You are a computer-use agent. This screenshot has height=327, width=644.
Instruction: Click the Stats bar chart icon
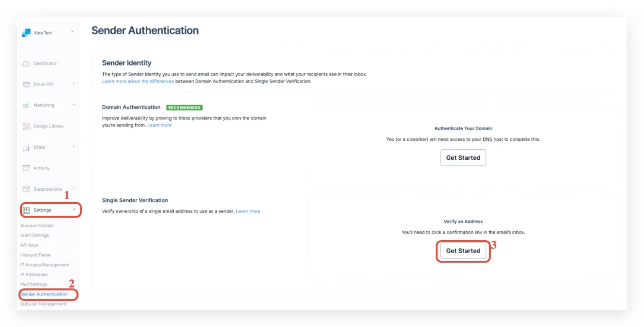[x=26, y=147]
